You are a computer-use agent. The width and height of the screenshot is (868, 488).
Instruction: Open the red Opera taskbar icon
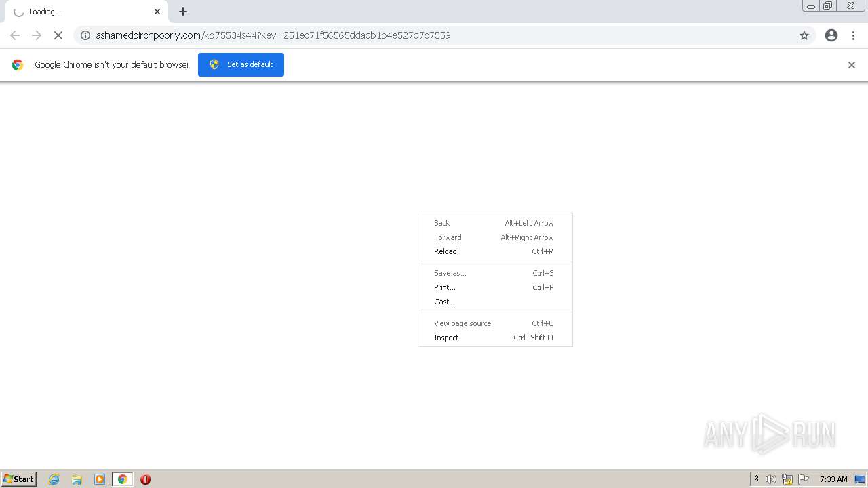pyautogui.click(x=145, y=479)
